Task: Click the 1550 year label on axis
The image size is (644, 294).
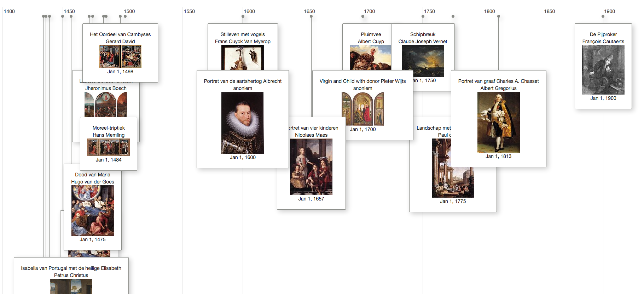Action: pyautogui.click(x=189, y=11)
